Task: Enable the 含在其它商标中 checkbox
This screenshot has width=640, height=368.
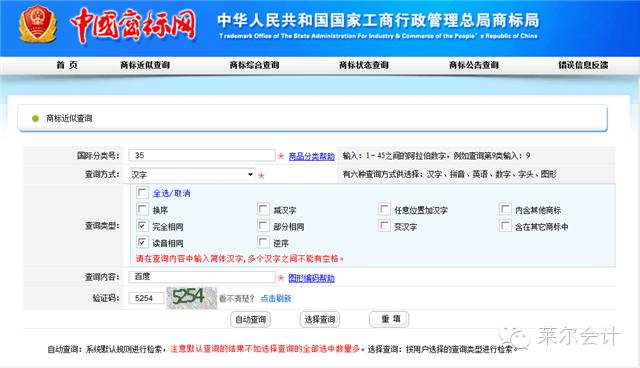Action: pyautogui.click(x=505, y=226)
